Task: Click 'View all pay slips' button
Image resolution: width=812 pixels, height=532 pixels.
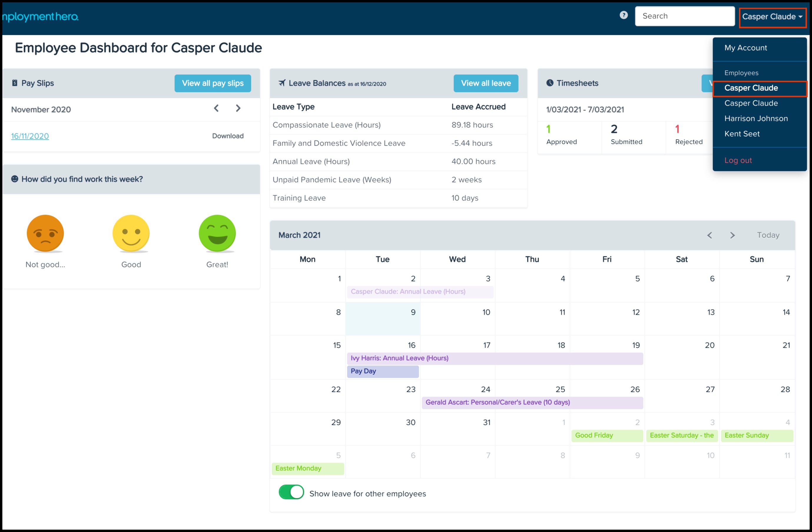Action: coord(213,83)
